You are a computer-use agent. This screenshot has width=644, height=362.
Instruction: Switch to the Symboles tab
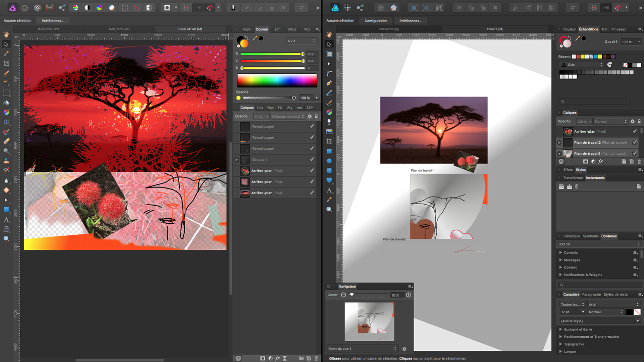click(591, 236)
